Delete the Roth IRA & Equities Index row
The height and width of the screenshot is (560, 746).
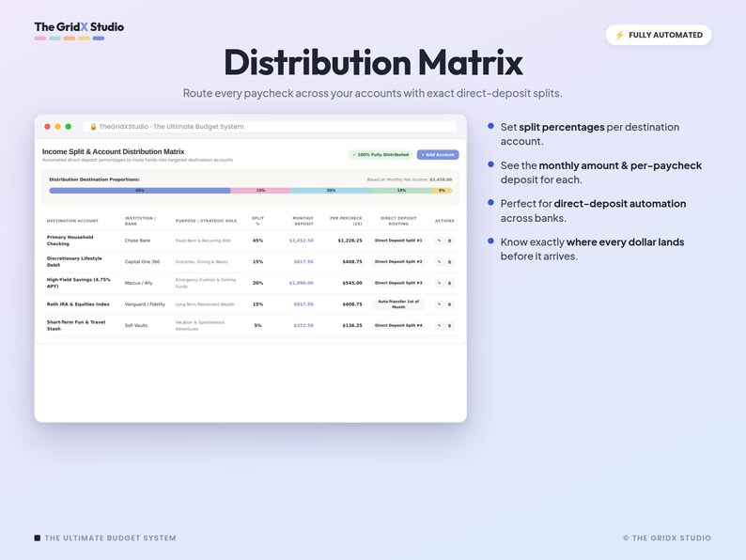(449, 304)
